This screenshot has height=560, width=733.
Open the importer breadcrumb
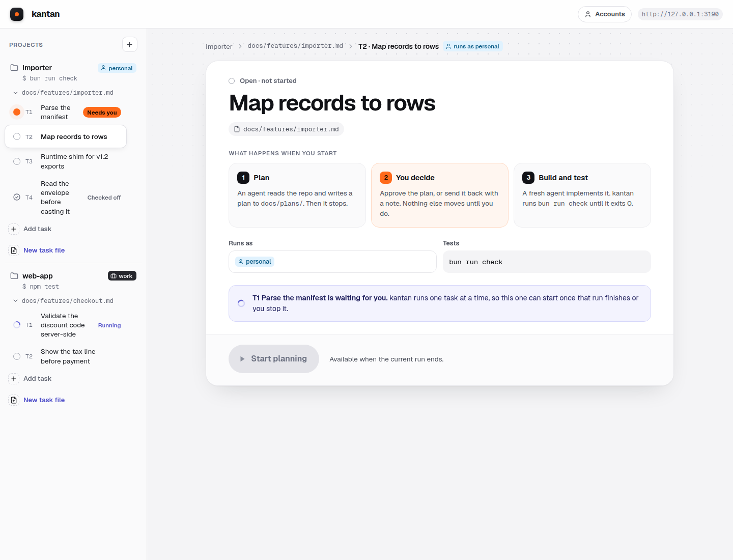click(x=219, y=46)
